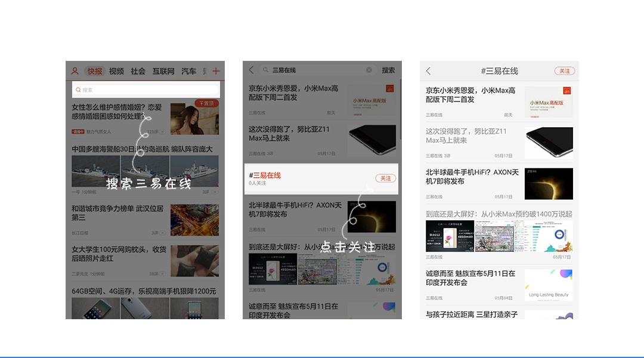
Task: Focus the 搜索 field in first phone
Action: [x=146, y=89]
